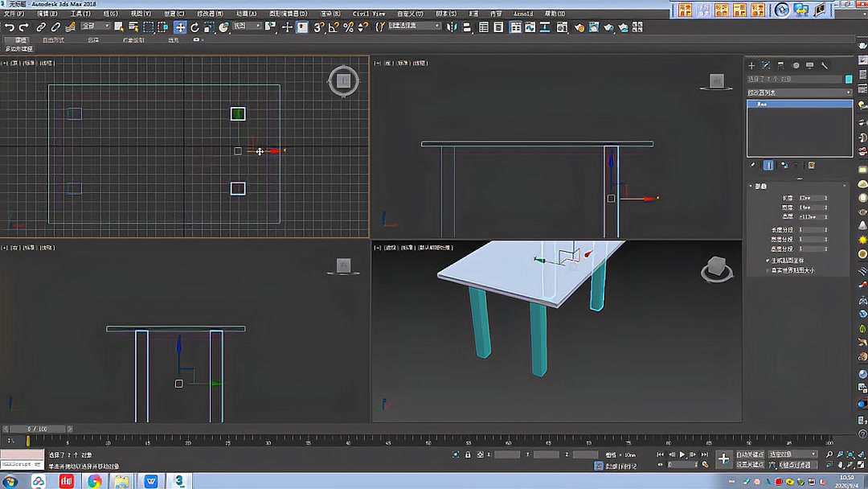
Task: Click the Undo icon
Action: coord(9,27)
